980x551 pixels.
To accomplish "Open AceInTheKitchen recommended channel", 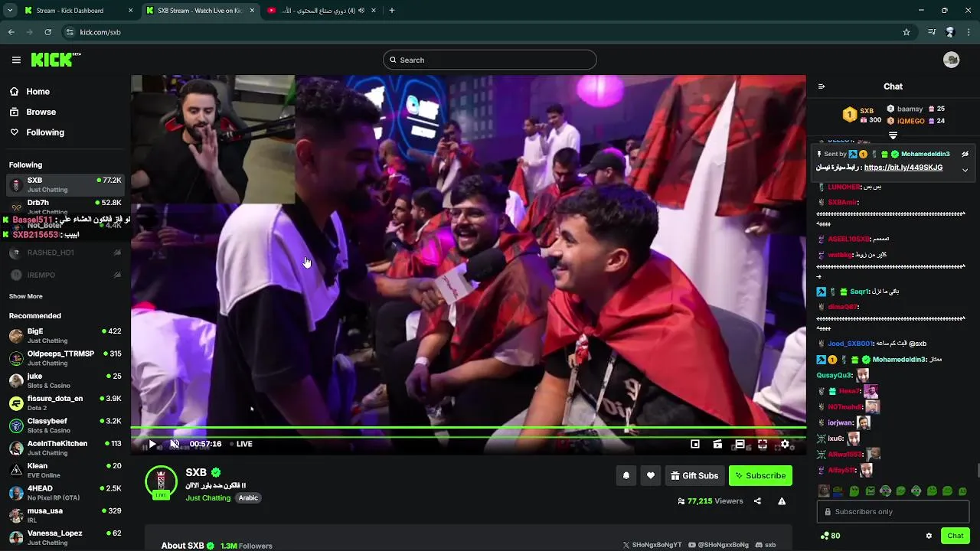I will tap(65, 448).
